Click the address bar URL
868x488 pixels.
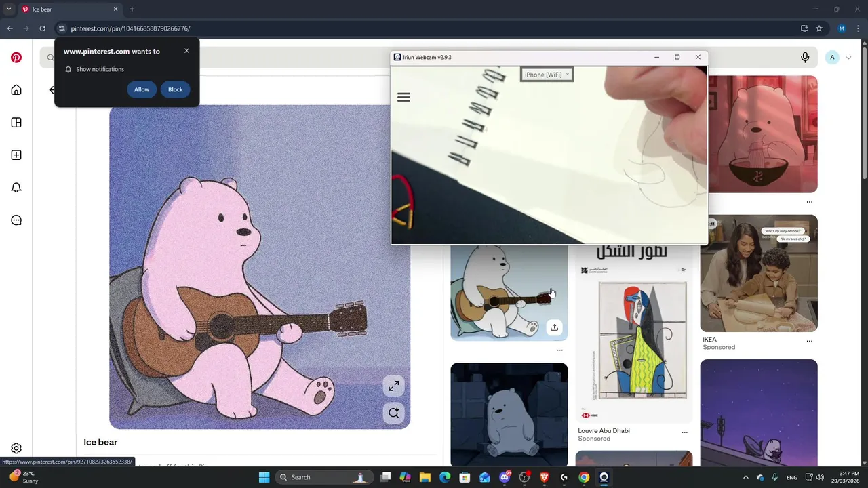pyautogui.click(x=130, y=28)
